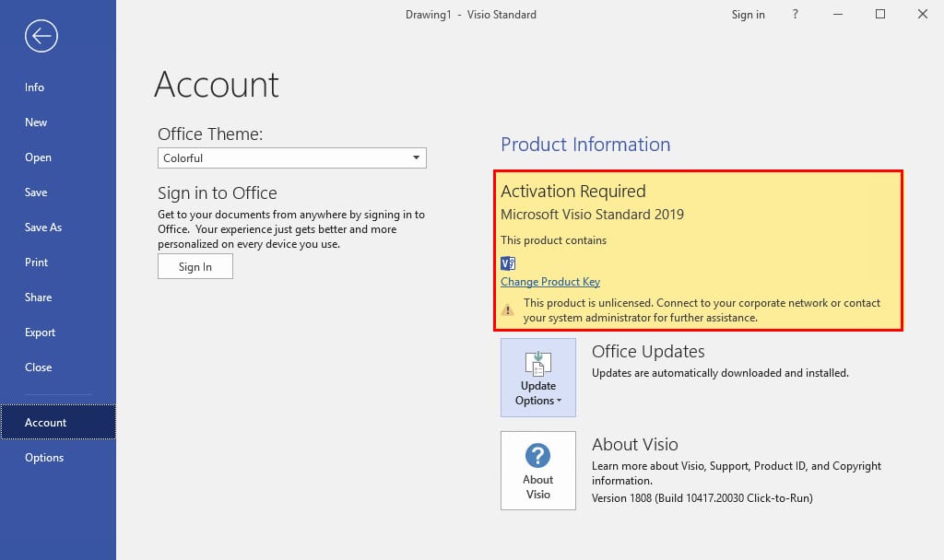Click the Product Information heading
The width and height of the screenshot is (944, 560).
(585, 145)
